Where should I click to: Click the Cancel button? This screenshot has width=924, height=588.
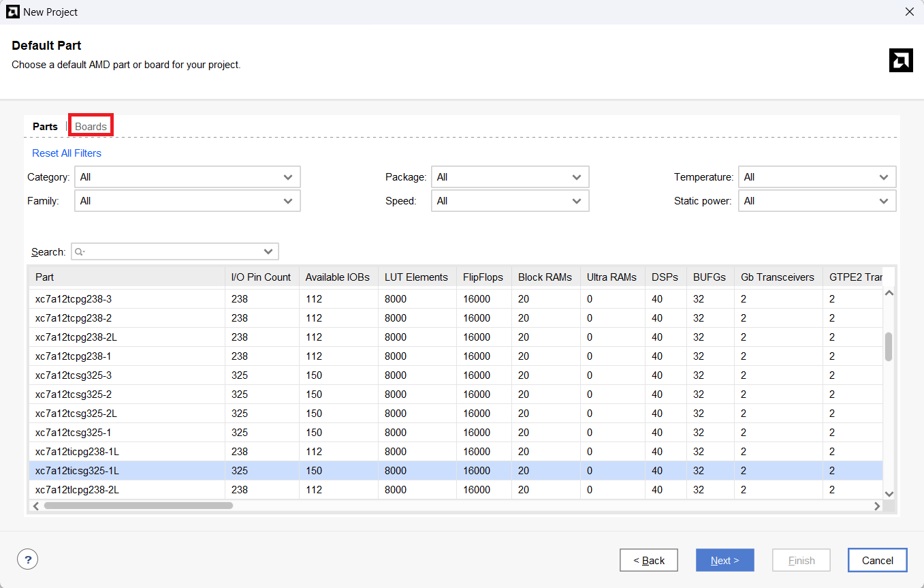(x=877, y=560)
